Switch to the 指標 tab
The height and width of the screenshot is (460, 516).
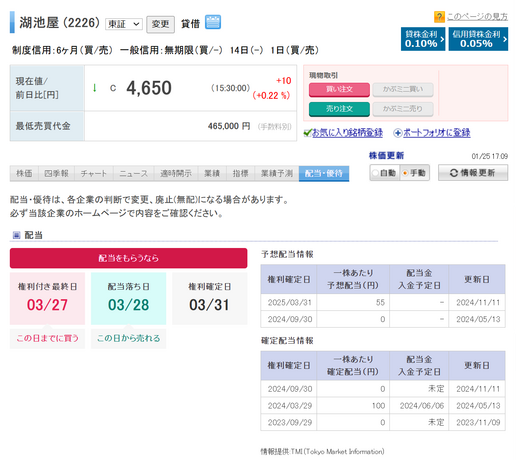point(240,173)
